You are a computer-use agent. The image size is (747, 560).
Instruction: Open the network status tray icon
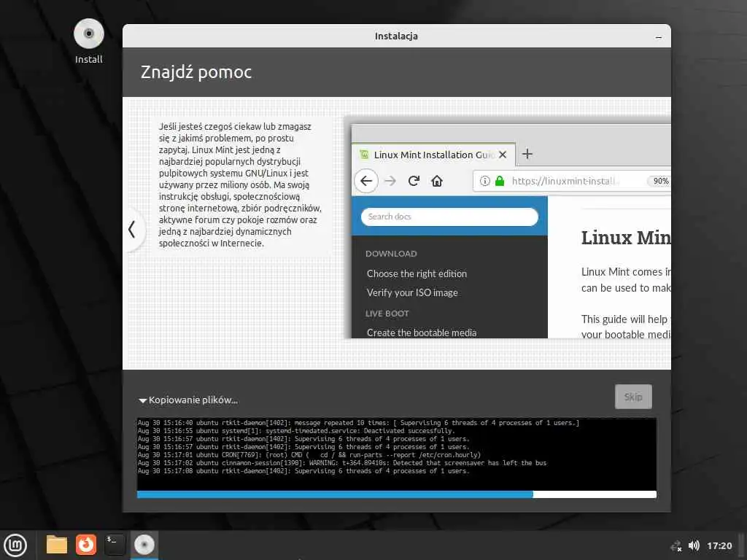point(676,545)
